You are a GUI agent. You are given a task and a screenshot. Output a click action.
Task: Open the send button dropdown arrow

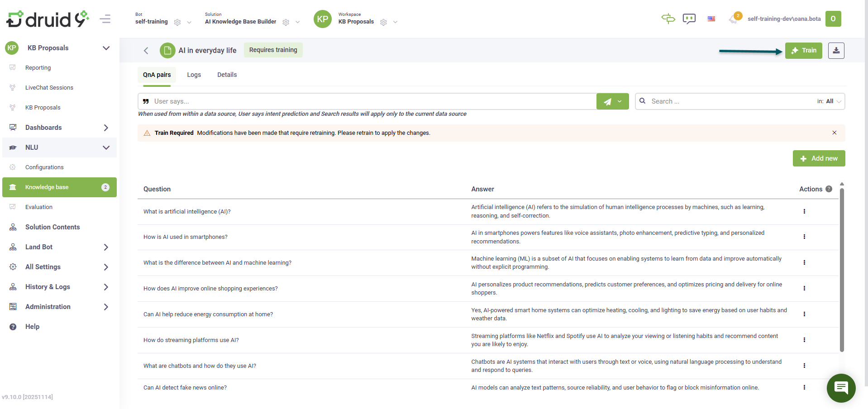(x=620, y=101)
